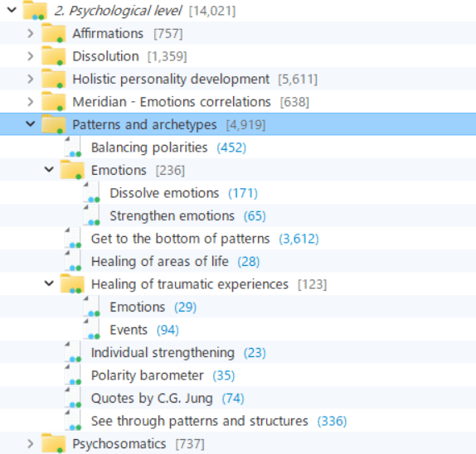Expand the Dissolution folder
Viewport: 476px width, 454px height.
(x=31, y=56)
